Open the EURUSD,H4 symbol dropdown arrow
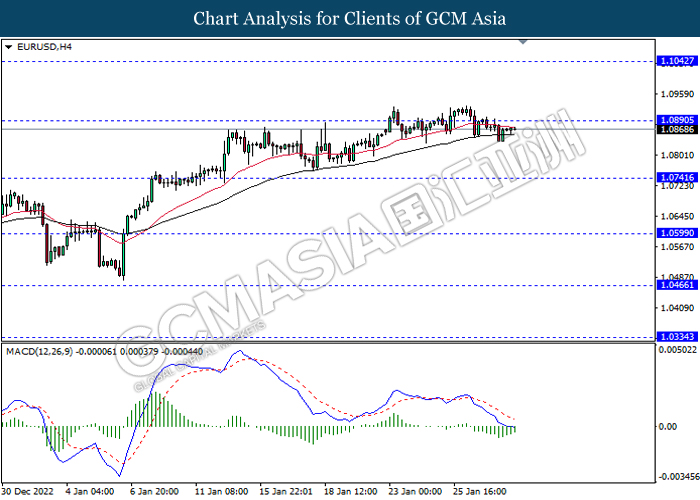The height and width of the screenshot is (500, 700). pos(8,47)
